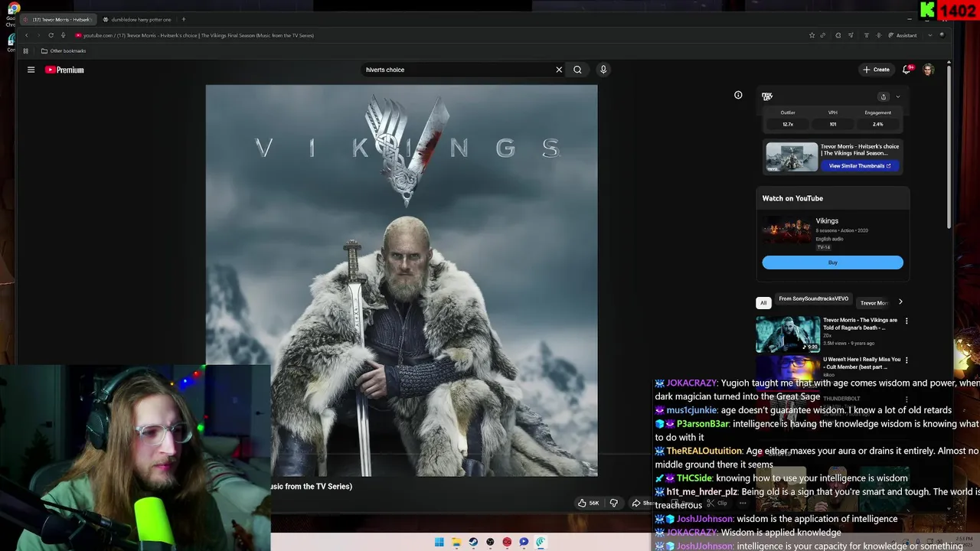Screen dimensions: 980x551
Task: Open options menu for Ragnar's Death video
Action: (x=906, y=321)
